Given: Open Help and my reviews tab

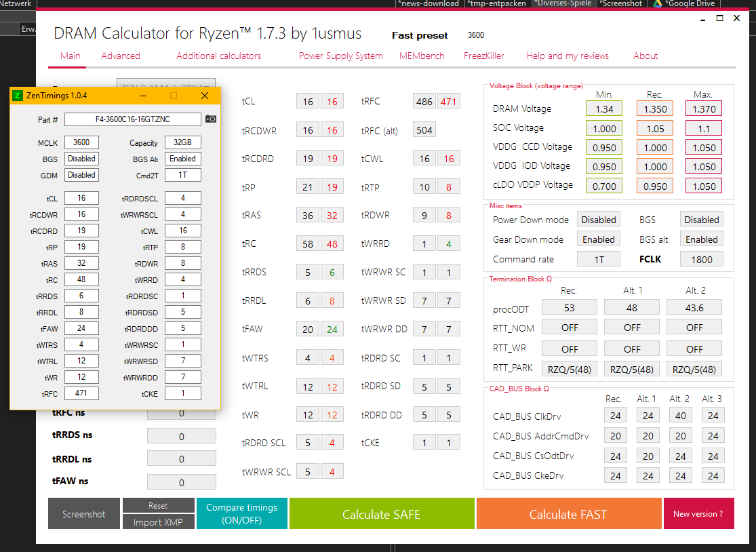Looking at the screenshot, I should (568, 56).
